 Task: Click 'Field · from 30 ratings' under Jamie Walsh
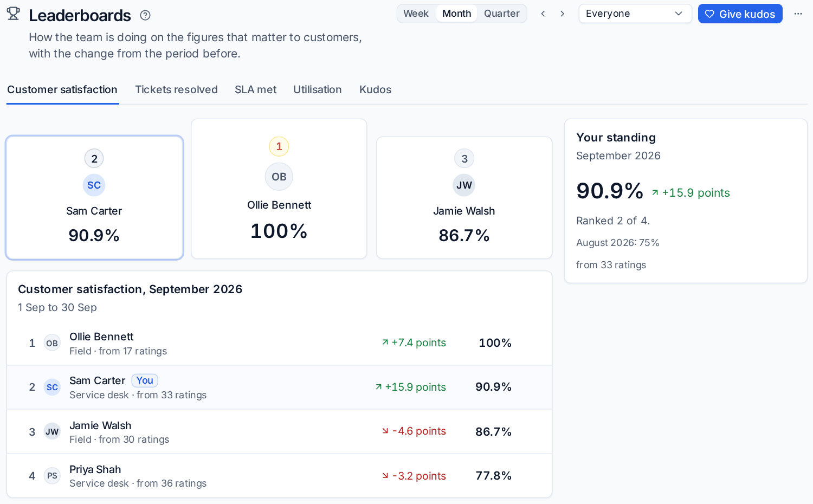119,440
